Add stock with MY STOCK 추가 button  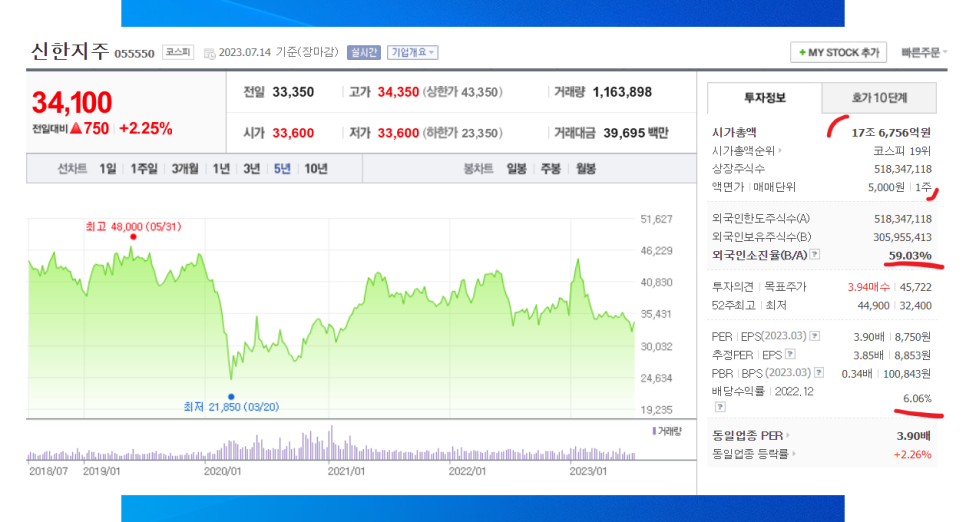coord(838,52)
